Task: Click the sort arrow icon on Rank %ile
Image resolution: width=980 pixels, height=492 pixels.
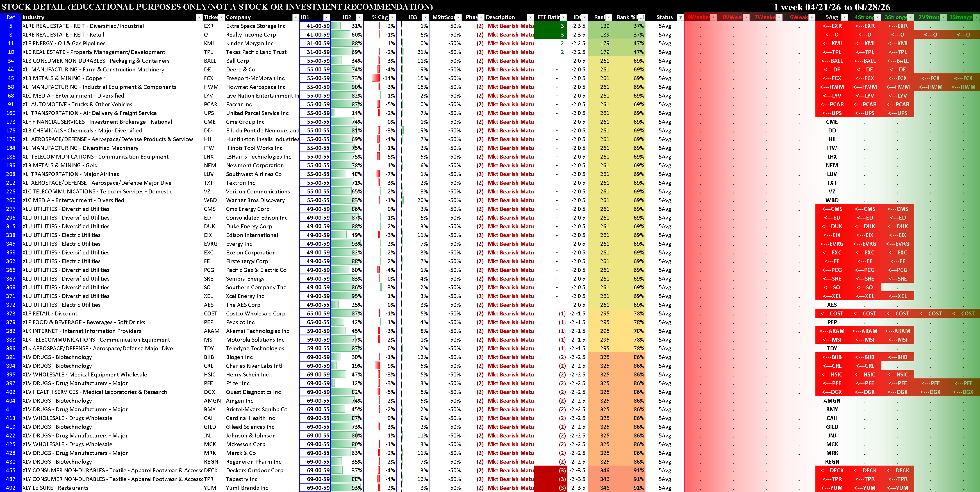Action: click(642, 17)
